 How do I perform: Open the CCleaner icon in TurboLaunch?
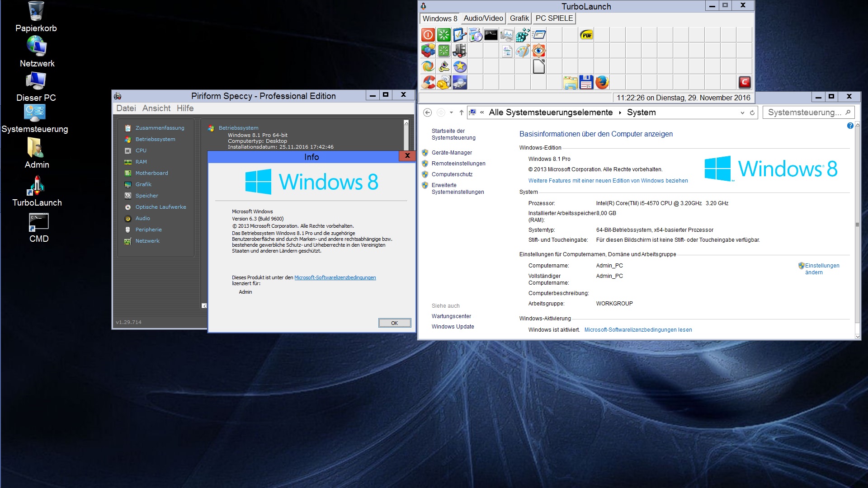(428, 82)
